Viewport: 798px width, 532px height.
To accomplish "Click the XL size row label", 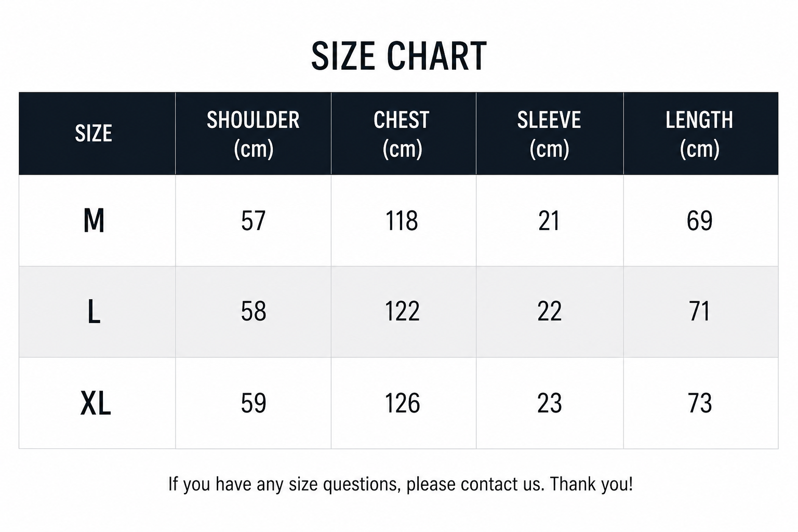I will click(x=96, y=403).
